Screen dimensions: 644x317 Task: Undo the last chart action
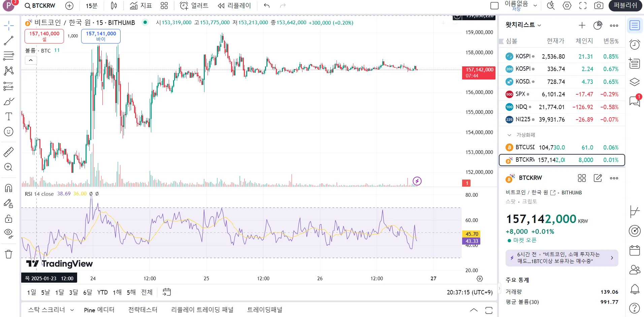point(267,6)
